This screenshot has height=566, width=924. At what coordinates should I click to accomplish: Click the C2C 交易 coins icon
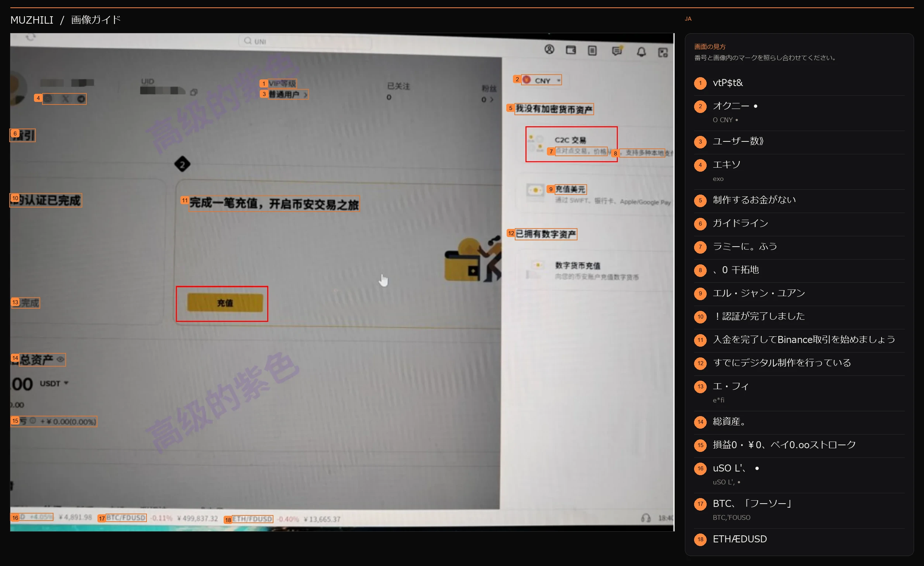535,143
